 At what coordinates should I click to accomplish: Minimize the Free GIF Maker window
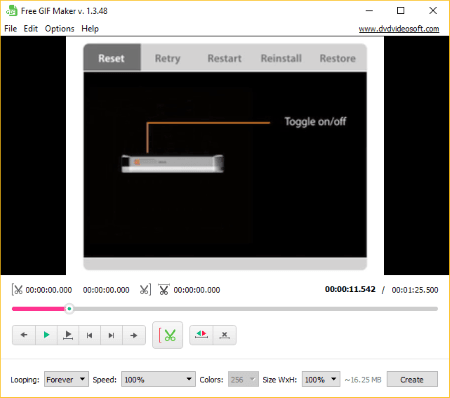[x=369, y=11]
